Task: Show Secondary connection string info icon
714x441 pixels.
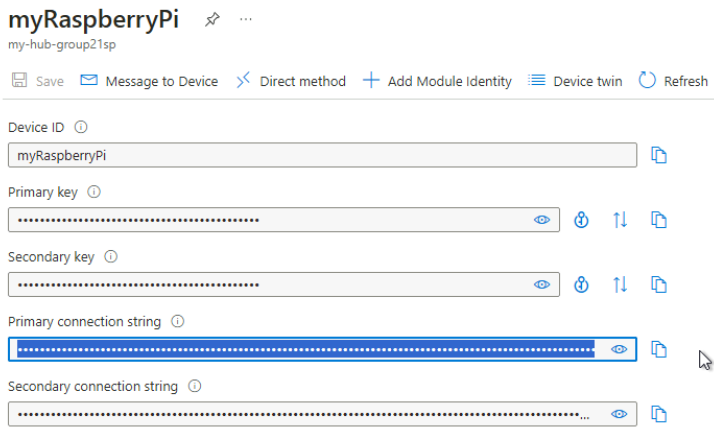Action: (194, 386)
